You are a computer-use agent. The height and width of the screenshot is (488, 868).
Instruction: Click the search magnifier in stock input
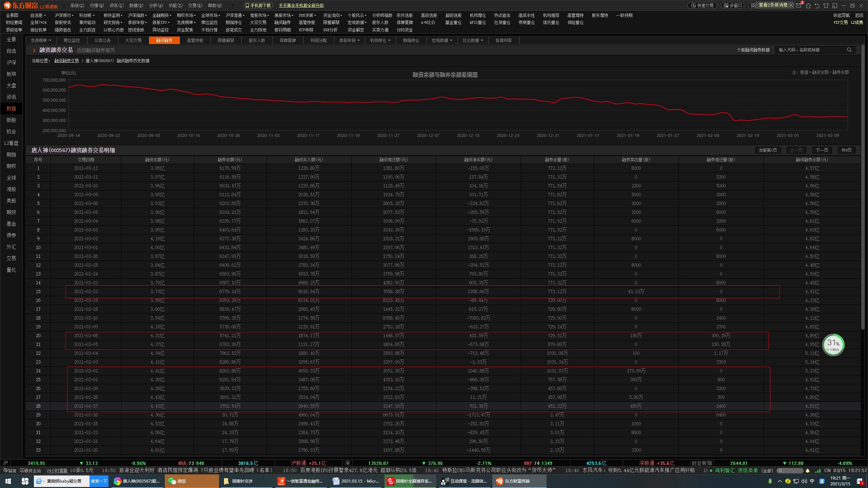pos(849,50)
